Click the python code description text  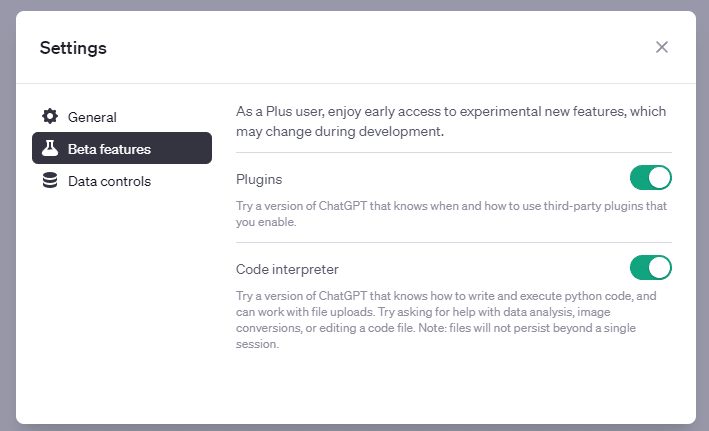446,320
